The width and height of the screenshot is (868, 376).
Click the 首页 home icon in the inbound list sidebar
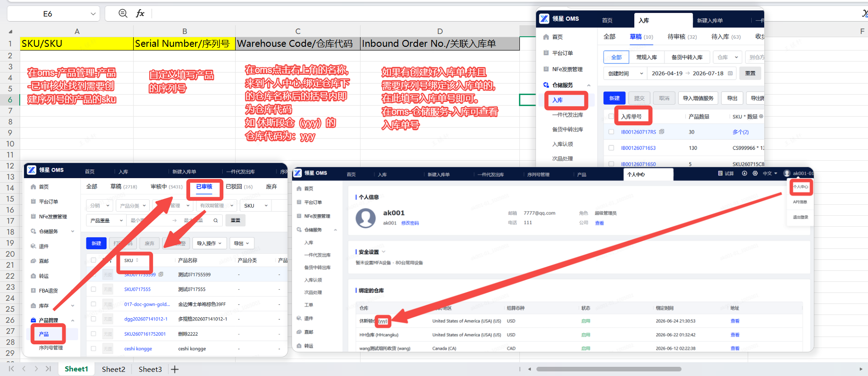pos(546,37)
